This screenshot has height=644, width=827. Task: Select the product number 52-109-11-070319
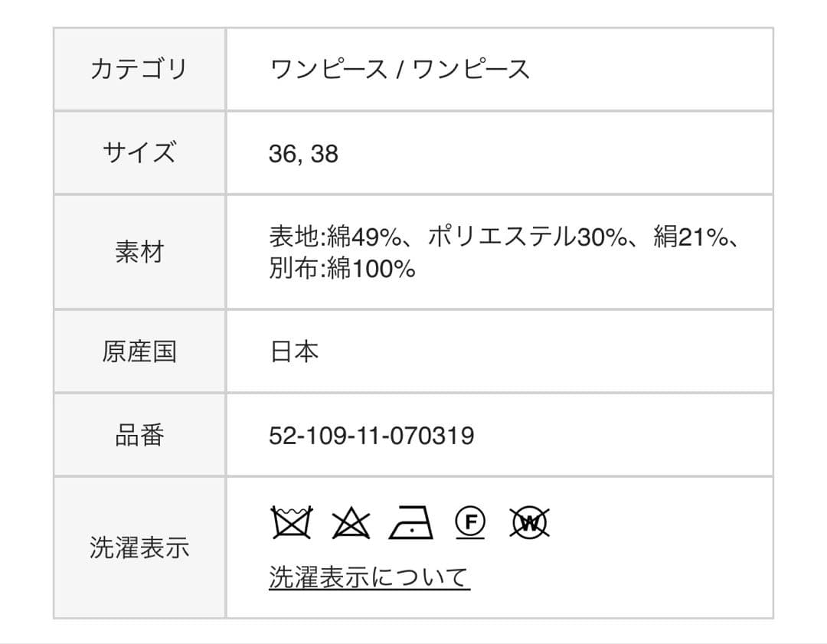(372, 434)
